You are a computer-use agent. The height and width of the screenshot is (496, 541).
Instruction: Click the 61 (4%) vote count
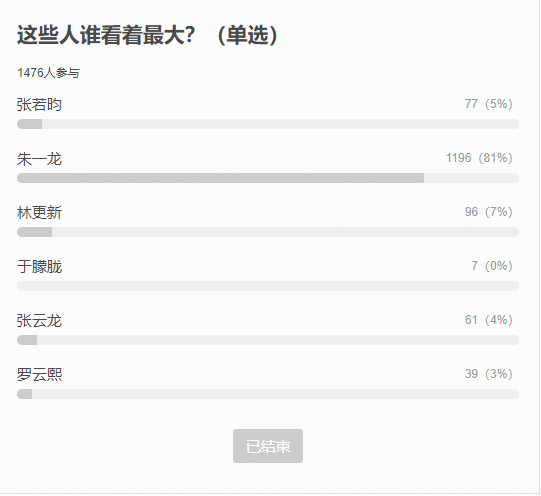(489, 320)
